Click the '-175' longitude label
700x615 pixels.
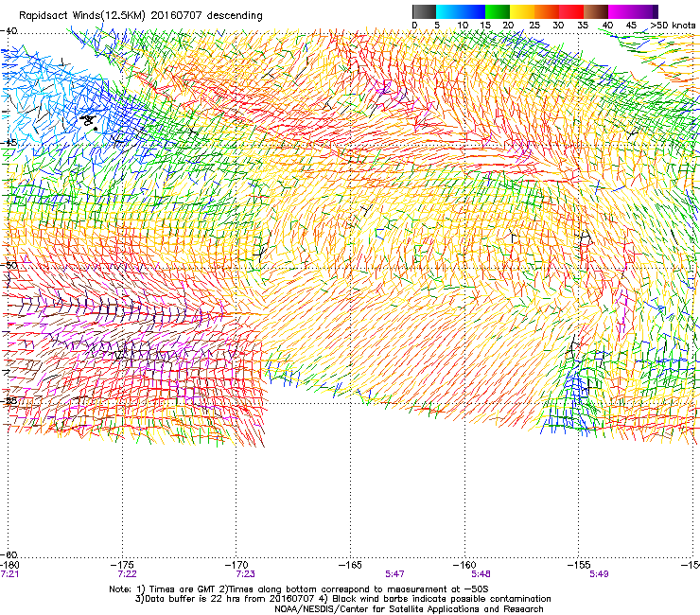(x=124, y=565)
